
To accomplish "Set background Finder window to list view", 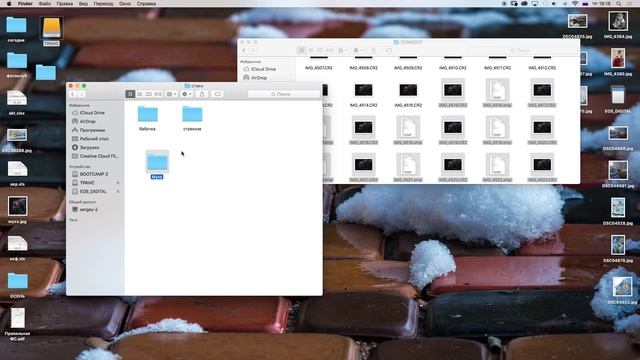I will tap(311, 51).
